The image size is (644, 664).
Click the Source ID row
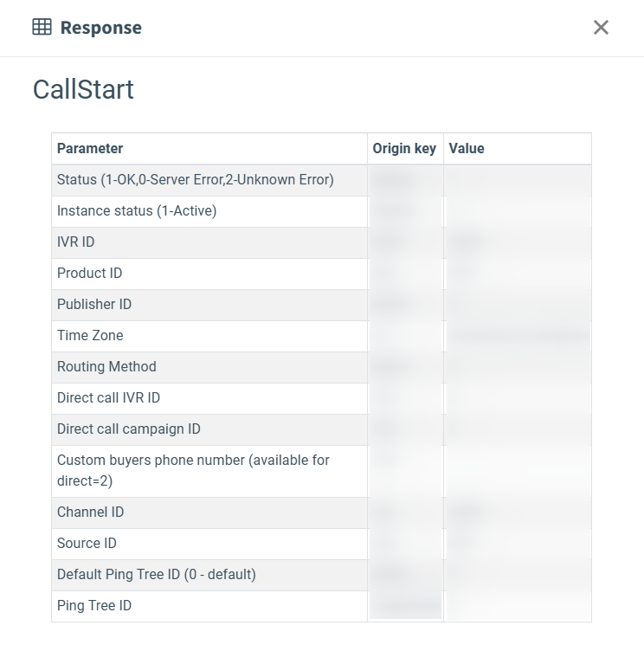[x=87, y=544]
